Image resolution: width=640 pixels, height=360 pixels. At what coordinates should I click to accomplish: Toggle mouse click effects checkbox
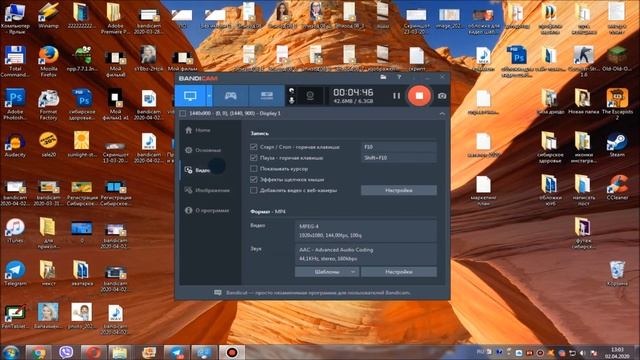(253, 179)
